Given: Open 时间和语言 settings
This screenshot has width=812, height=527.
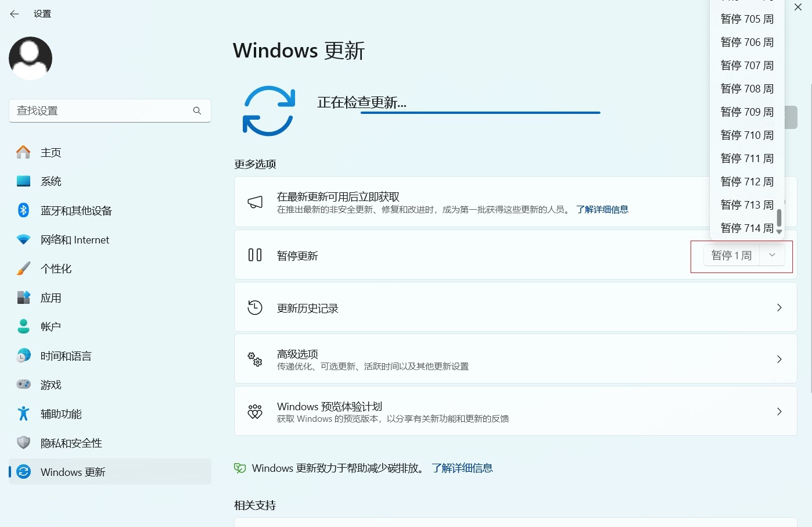Looking at the screenshot, I should point(110,356).
